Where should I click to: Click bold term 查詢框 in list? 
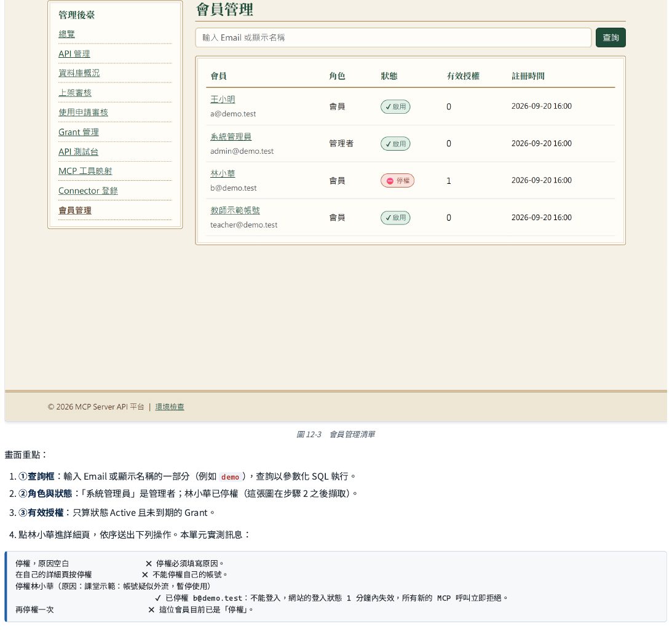(41, 477)
